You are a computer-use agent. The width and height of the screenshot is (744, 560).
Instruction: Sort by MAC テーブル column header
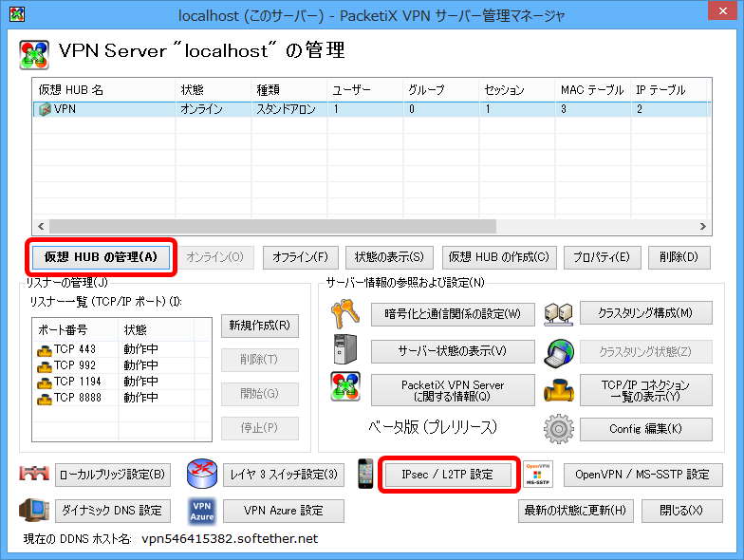click(592, 89)
